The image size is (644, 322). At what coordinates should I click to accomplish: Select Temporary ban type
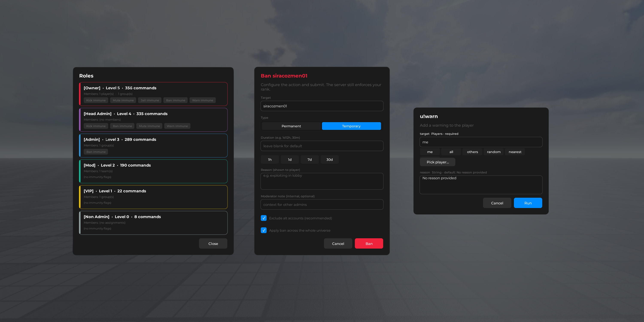(351, 126)
